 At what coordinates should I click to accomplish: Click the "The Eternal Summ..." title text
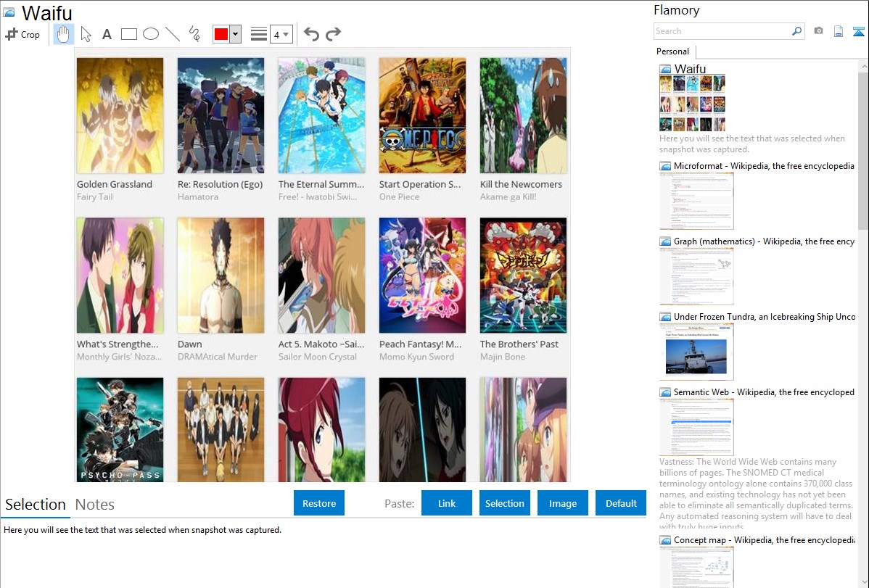(321, 185)
